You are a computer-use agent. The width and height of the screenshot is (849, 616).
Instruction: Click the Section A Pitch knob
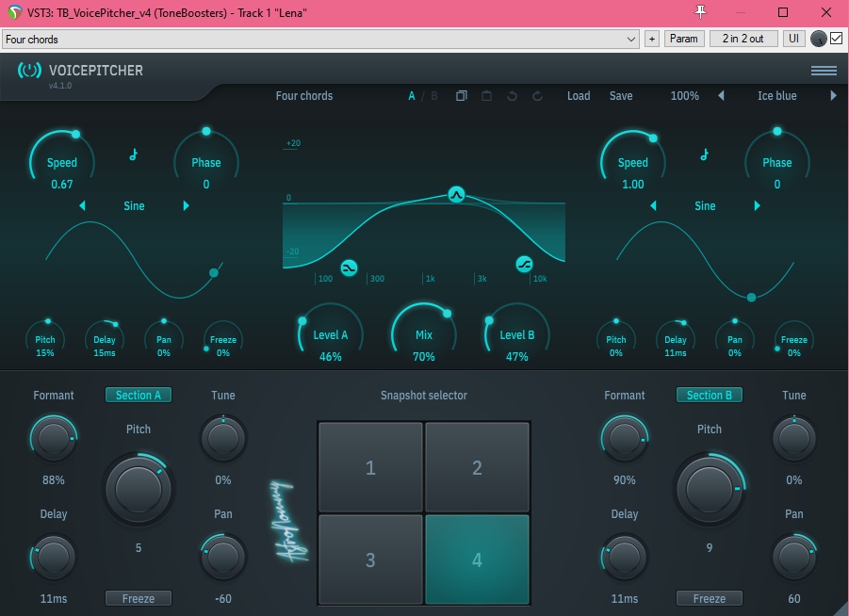[x=139, y=490]
